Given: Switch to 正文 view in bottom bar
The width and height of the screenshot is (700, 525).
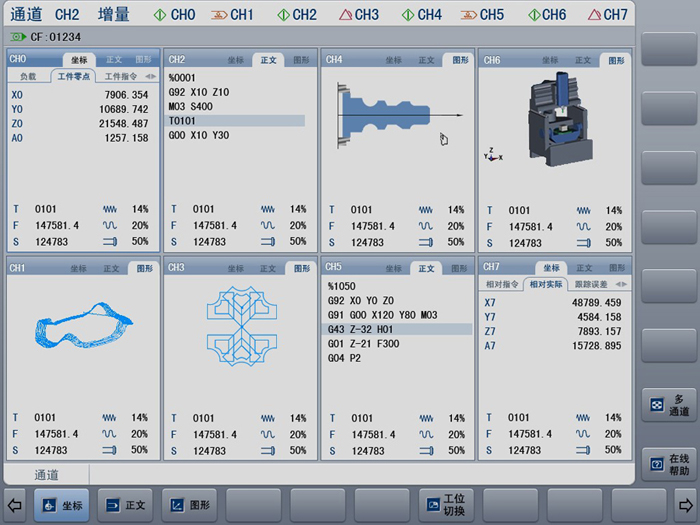Looking at the screenshot, I should [x=127, y=505].
